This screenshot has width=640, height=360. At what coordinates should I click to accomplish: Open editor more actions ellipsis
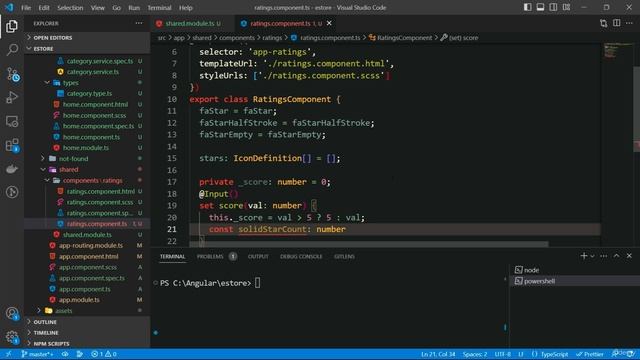(629, 23)
